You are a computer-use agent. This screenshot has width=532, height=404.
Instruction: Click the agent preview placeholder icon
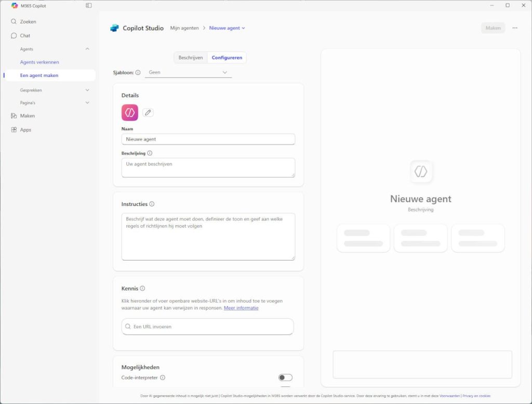coord(421,171)
